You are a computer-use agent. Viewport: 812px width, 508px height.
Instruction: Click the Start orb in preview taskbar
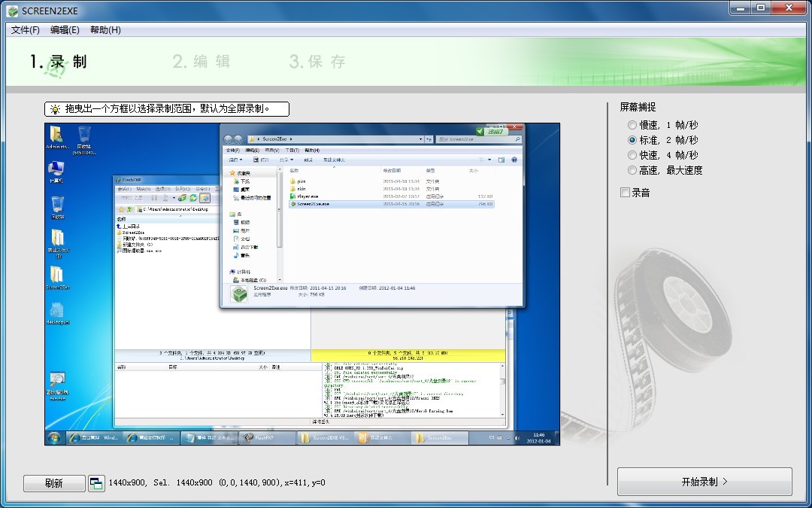click(x=54, y=437)
